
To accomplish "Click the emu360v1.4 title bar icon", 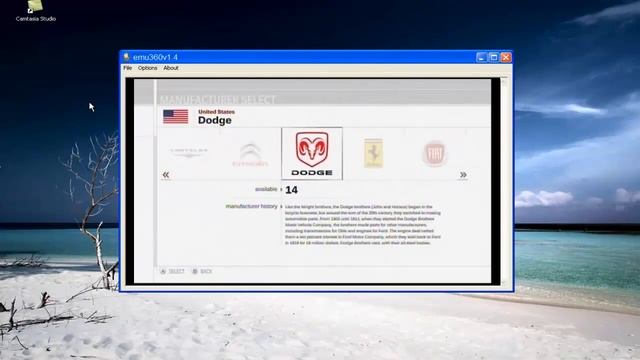I will pos(127,57).
